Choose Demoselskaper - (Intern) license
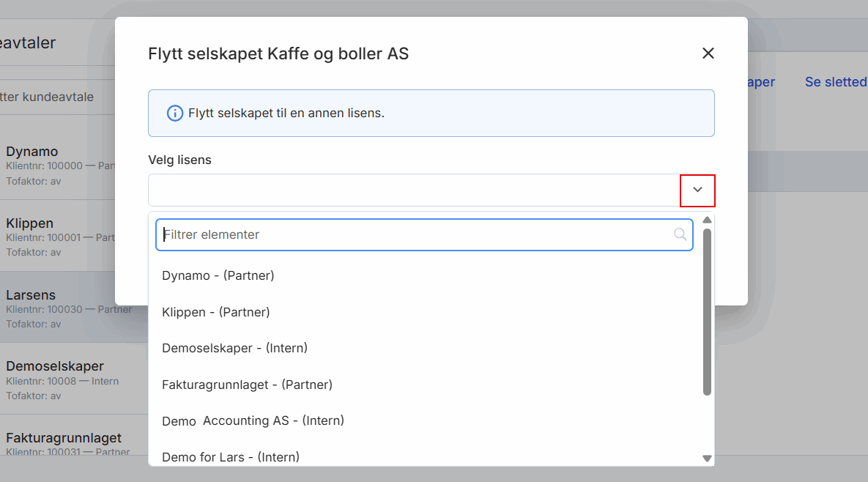Viewport: 868px width, 482px height. (x=234, y=348)
